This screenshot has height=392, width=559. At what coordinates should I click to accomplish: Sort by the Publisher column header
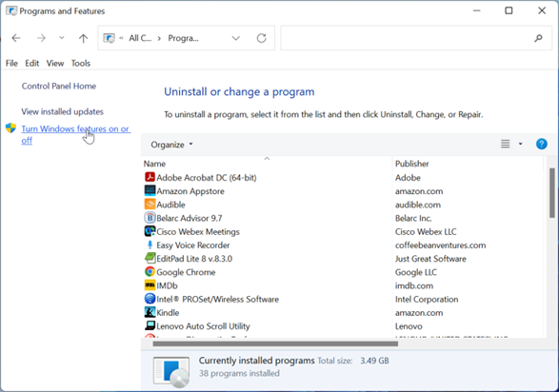click(x=469, y=164)
